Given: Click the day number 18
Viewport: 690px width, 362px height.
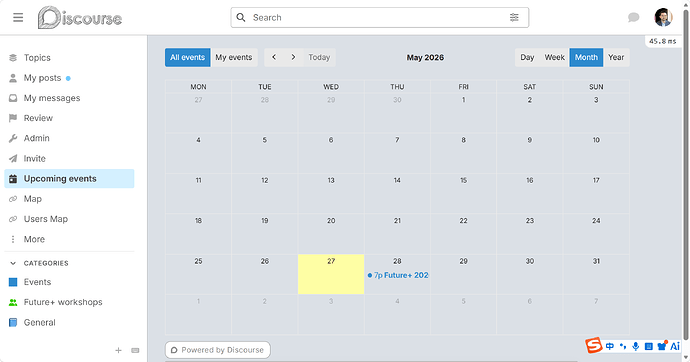Looking at the screenshot, I should pos(198,221).
